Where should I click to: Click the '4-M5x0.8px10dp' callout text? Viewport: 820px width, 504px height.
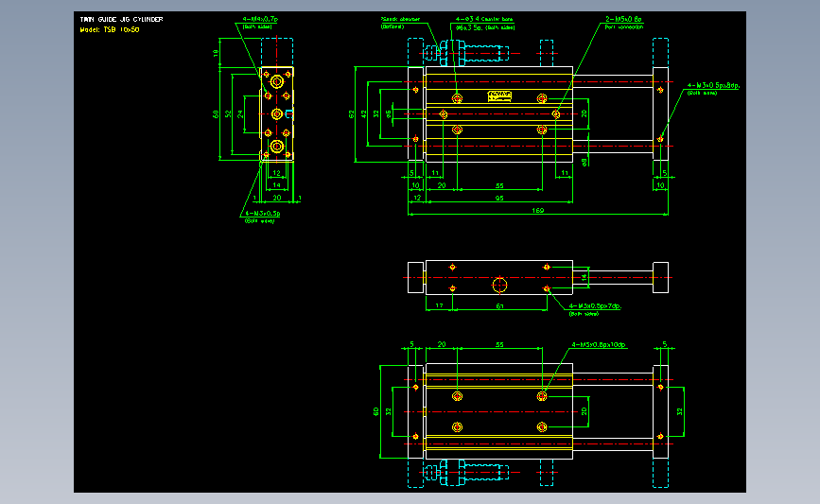point(599,344)
